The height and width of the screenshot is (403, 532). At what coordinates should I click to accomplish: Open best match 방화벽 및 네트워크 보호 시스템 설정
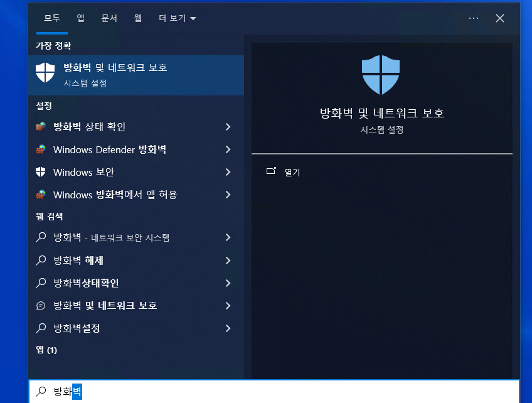(x=136, y=75)
